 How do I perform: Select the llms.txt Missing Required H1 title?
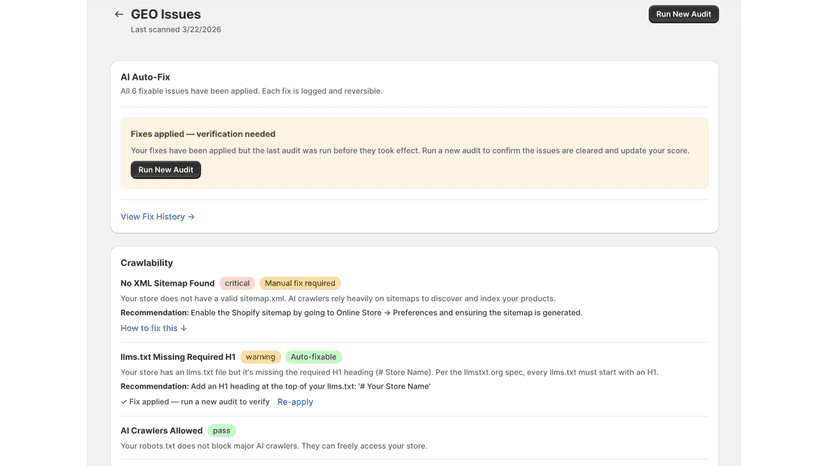tap(178, 357)
